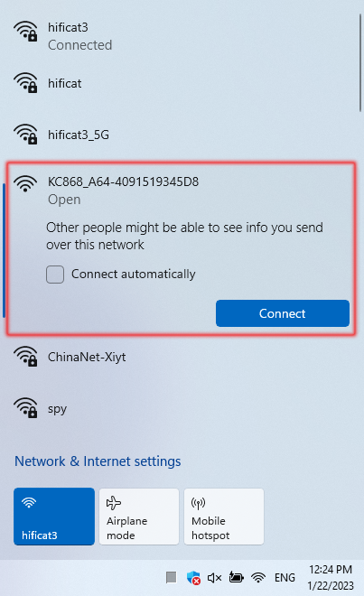Expand the ChinaNet-Xiyt network entry
This screenshot has width=364, height=596.
point(181,357)
